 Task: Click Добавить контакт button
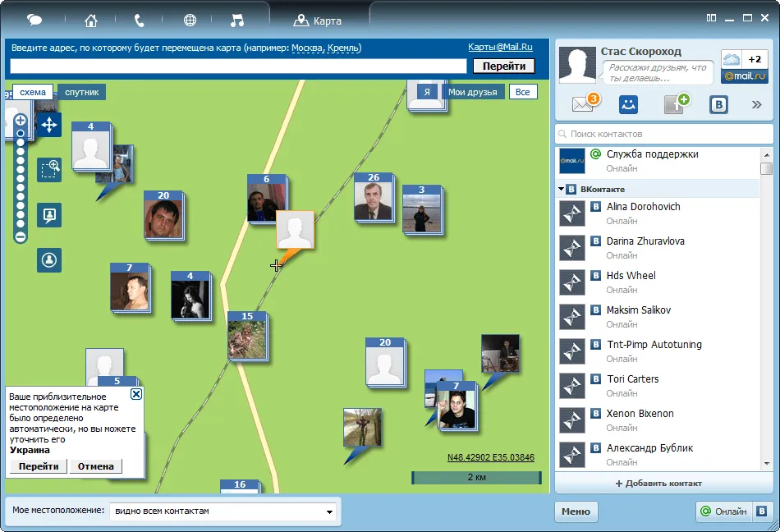tap(658, 484)
